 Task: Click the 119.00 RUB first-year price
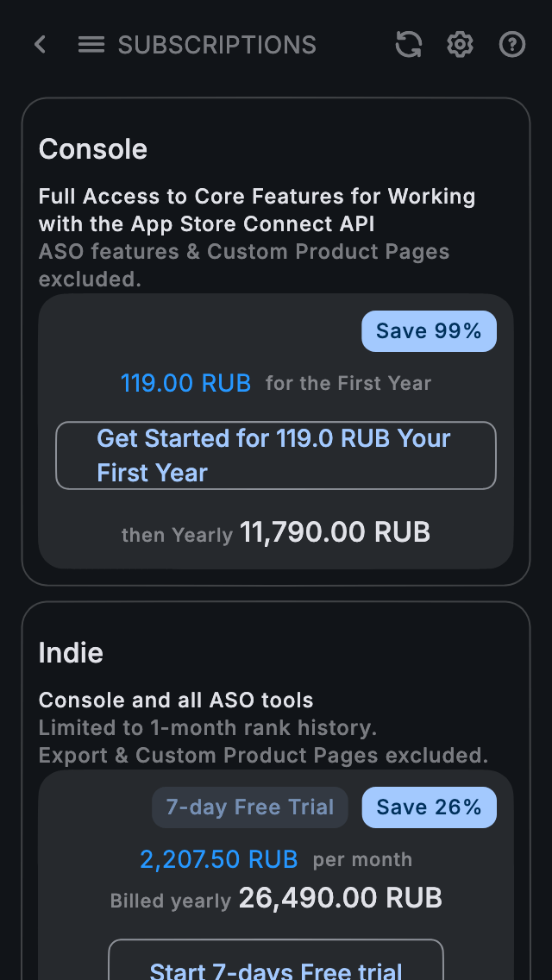(x=185, y=383)
